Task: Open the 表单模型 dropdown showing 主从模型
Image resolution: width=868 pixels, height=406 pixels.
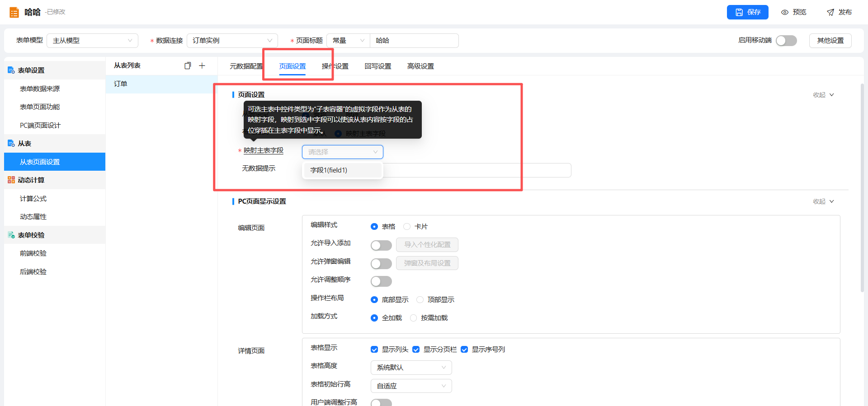Action: (92, 41)
